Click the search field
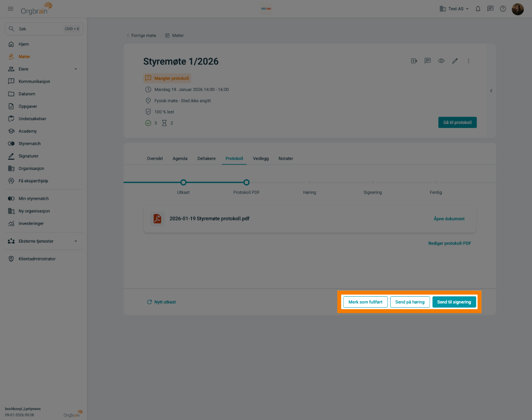 44,29
